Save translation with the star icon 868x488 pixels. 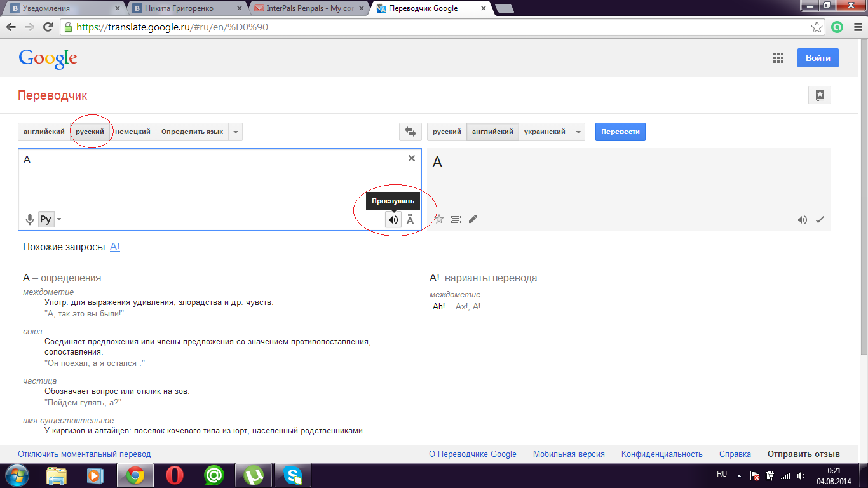[438, 220]
